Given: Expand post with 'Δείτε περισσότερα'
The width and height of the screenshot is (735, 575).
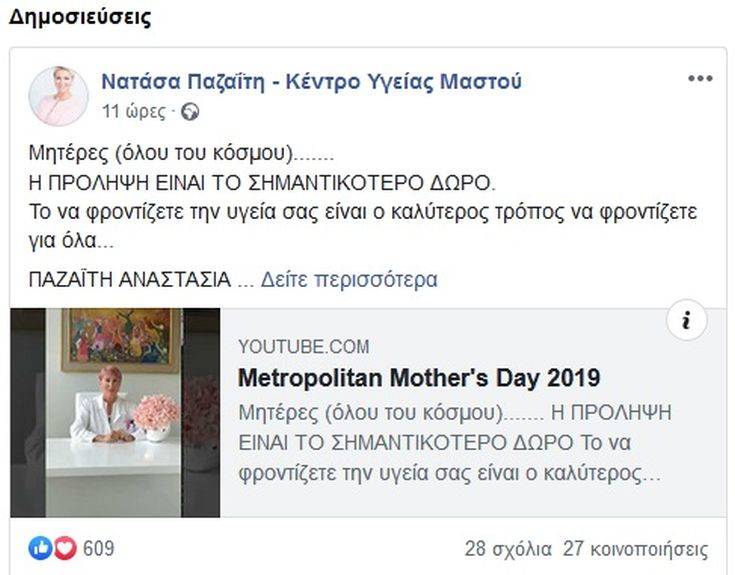Looking at the screenshot, I should [349, 279].
